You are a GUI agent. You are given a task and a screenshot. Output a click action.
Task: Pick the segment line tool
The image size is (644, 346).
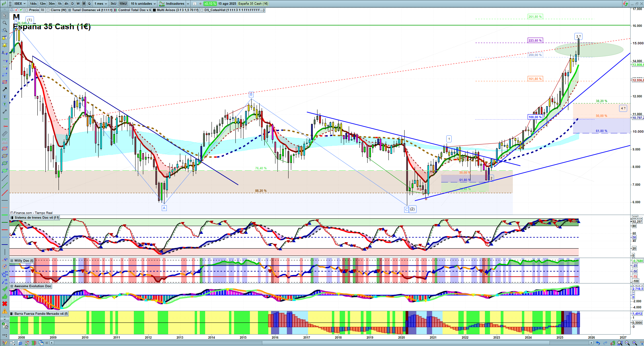tap(5, 112)
